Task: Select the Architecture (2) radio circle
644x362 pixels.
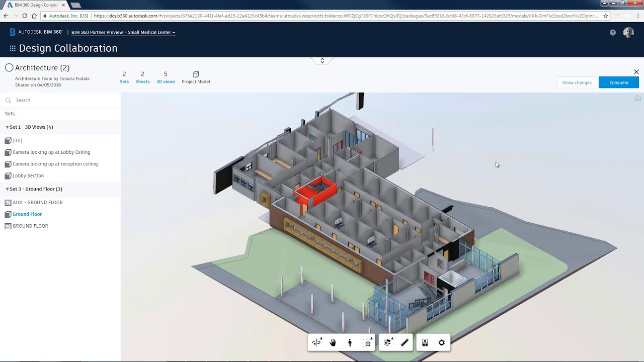Action: [x=9, y=67]
